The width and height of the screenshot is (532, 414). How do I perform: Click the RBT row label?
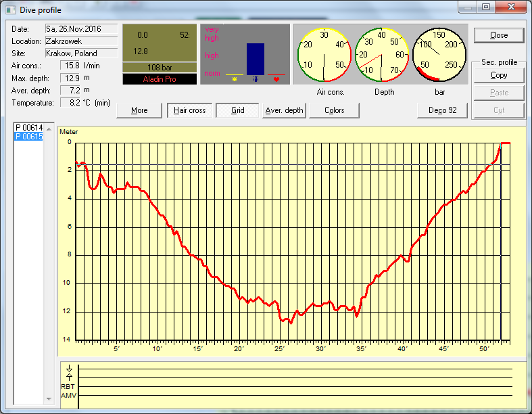click(68, 386)
